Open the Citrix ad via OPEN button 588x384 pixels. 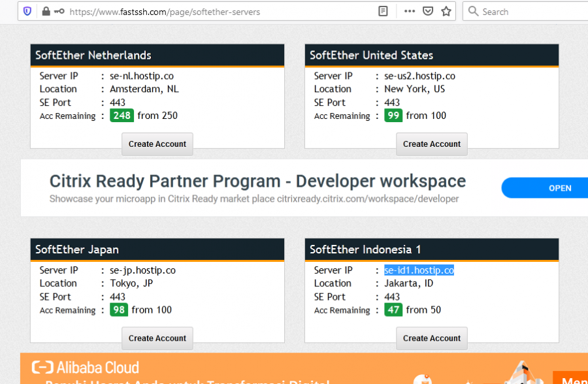click(546, 188)
